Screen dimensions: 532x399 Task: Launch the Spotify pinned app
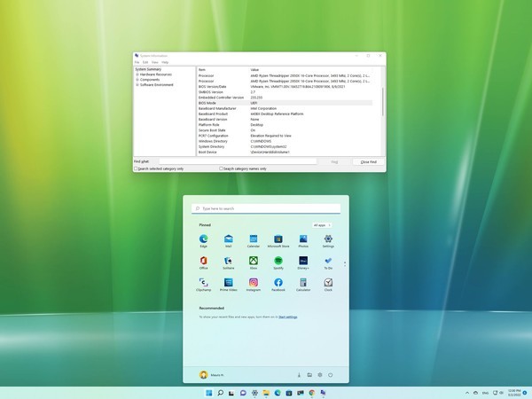pyautogui.click(x=278, y=262)
